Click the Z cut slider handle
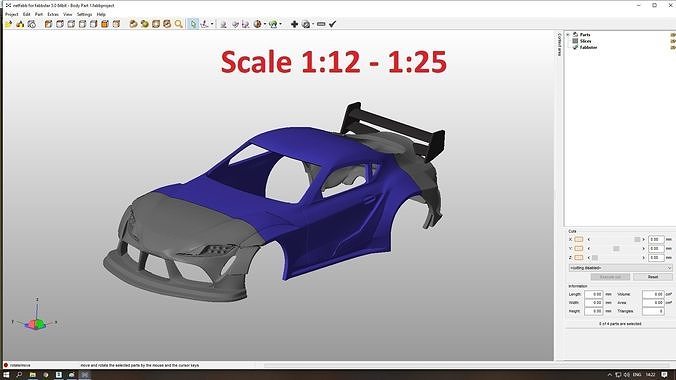Image resolution: width=676 pixels, height=380 pixels. (x=595, y=258)
